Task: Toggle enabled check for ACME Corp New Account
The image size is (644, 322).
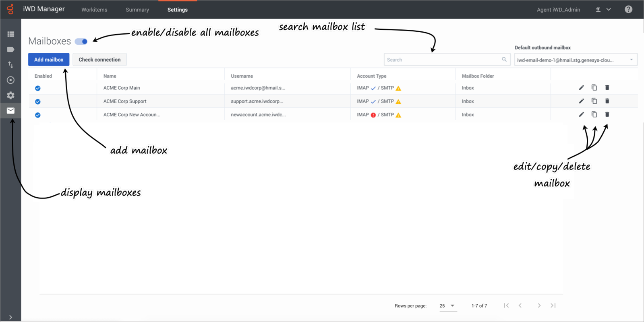Action: (38, 115)
